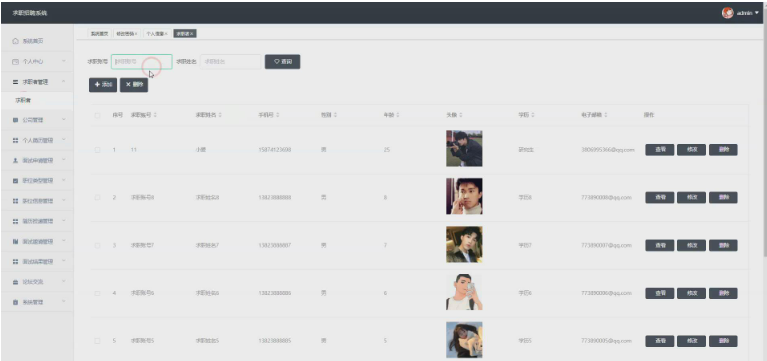767x361 pixels.
Task: Click the person icon of 面试申请管理
Action: pyautogui.click(x=15, y=160)
